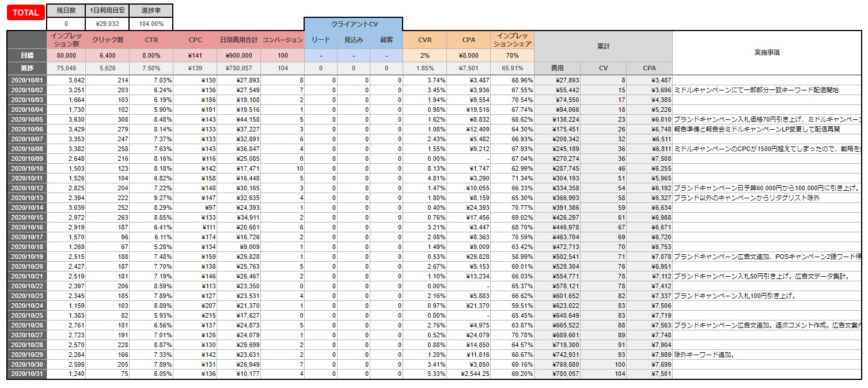Select the CPC column header
Image resolution: width=868 pixels, height=388 pixels.
(x=195, y=40)
